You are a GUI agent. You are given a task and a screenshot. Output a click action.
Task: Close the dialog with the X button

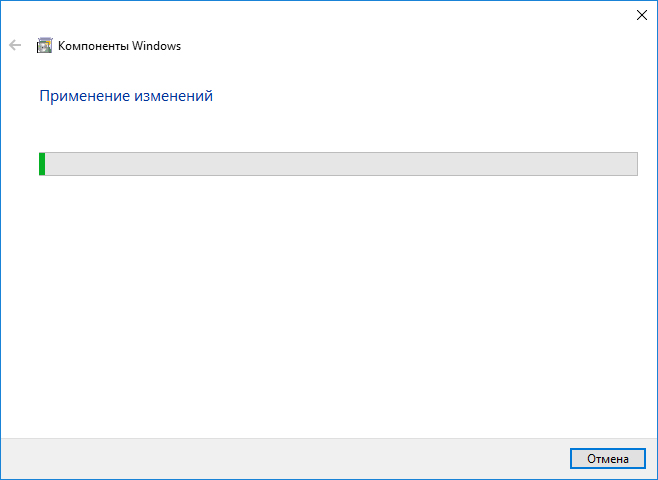pos(641,15)
